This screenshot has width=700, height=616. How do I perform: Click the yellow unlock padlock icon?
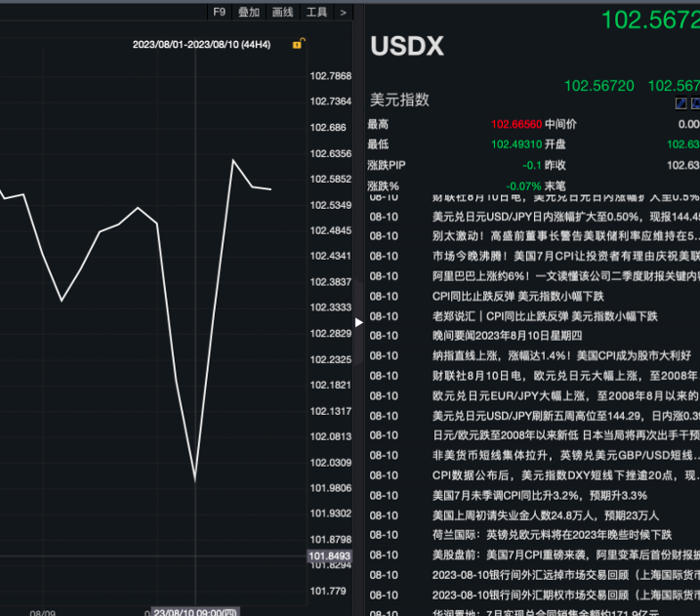(x=298, y=44)
